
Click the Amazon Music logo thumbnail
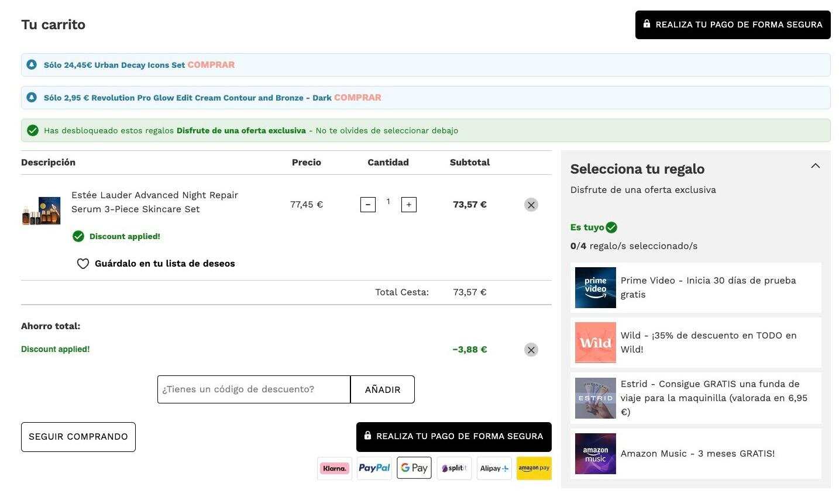596,454
